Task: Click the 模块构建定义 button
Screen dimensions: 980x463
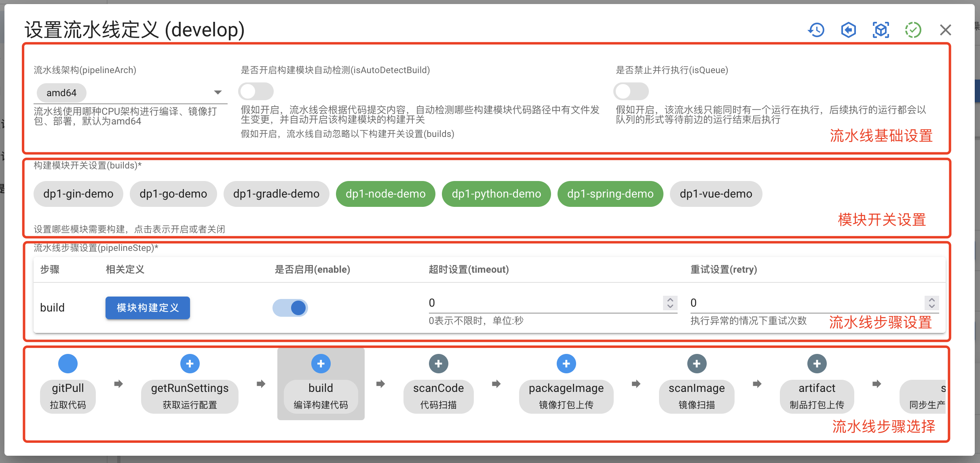Action: tap(147, 307)
